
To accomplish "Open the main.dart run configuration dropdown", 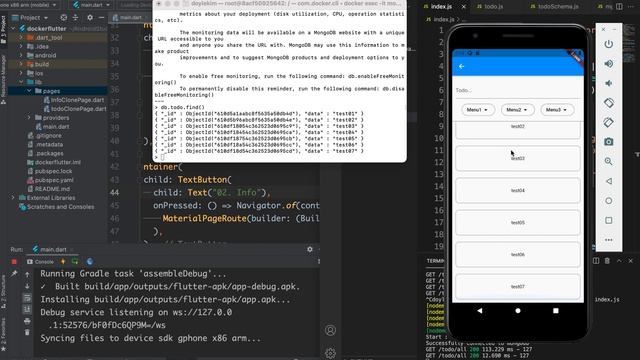I will (x=91, y=5).
